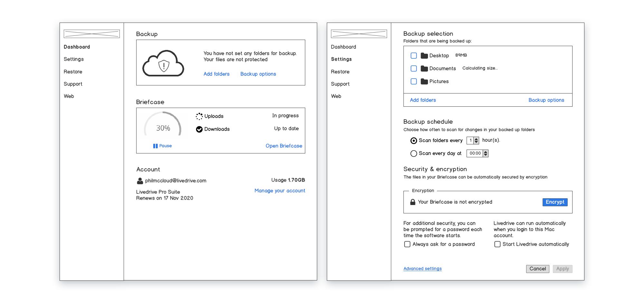Select the 'Scan folders every' radio button
Screen dimensions: 644x303
(x=414, y=141)
